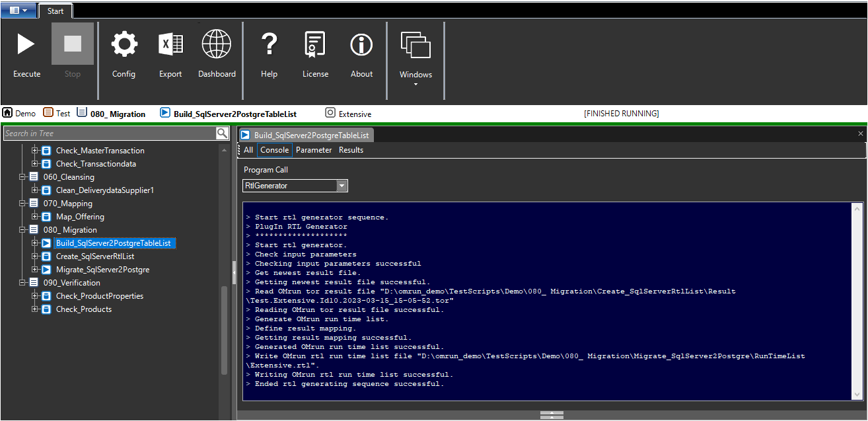Open the RtlGenerator Program Call combo box
868x421 pixels.
[x=295, y=186]
